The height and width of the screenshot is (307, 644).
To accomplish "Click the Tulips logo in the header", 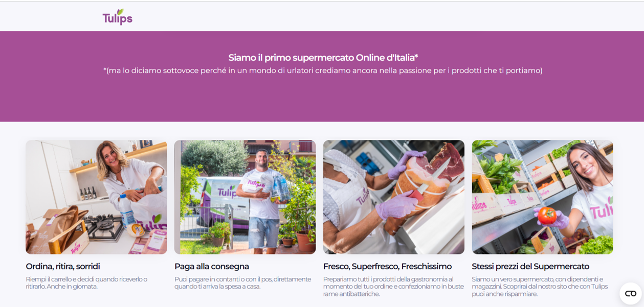I will point(117,17).
